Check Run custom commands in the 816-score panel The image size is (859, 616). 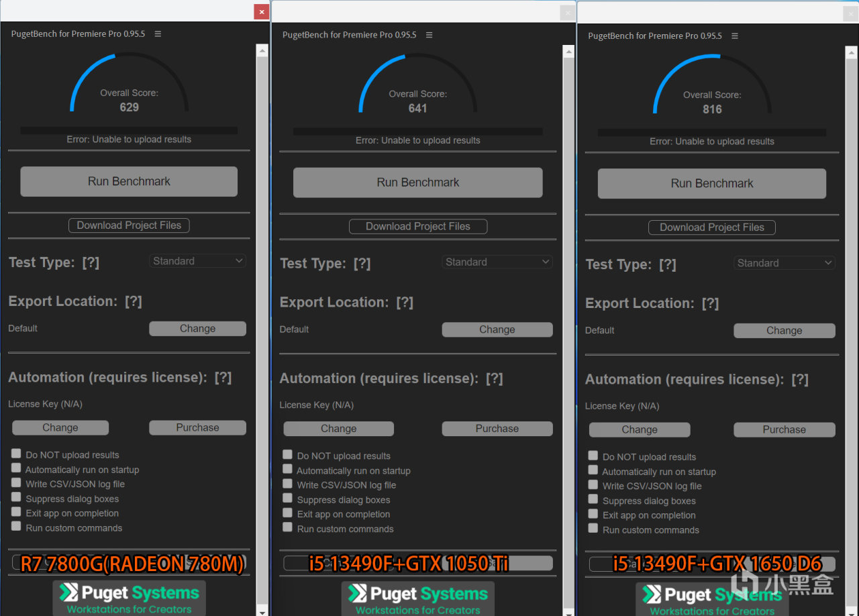(593, 528)
